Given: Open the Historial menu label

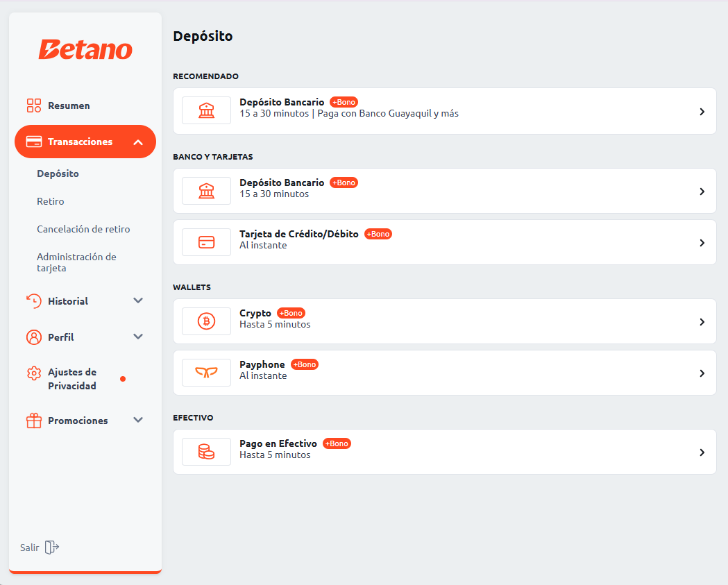Looking at the screenshot, I should tap(68, 301).
